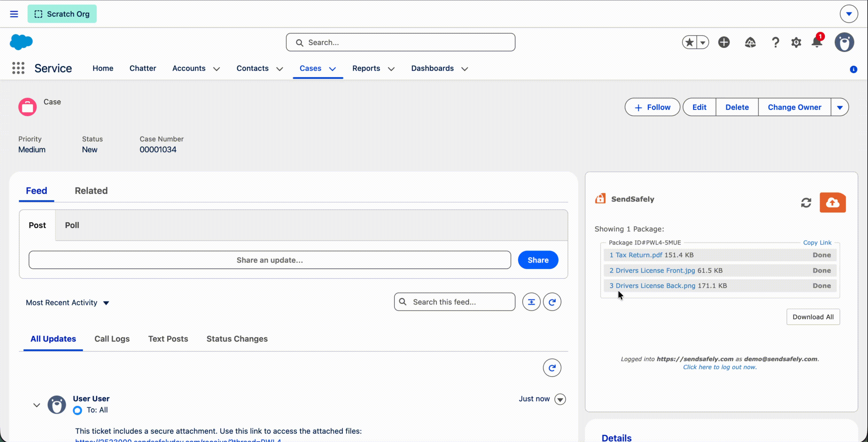Select the Feed tab
Viewport: 868px width, 442px height.
pos(36,191)
